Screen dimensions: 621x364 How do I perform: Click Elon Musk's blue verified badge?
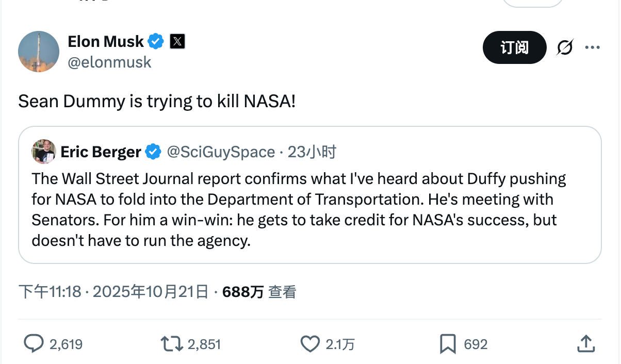(156, 41)
